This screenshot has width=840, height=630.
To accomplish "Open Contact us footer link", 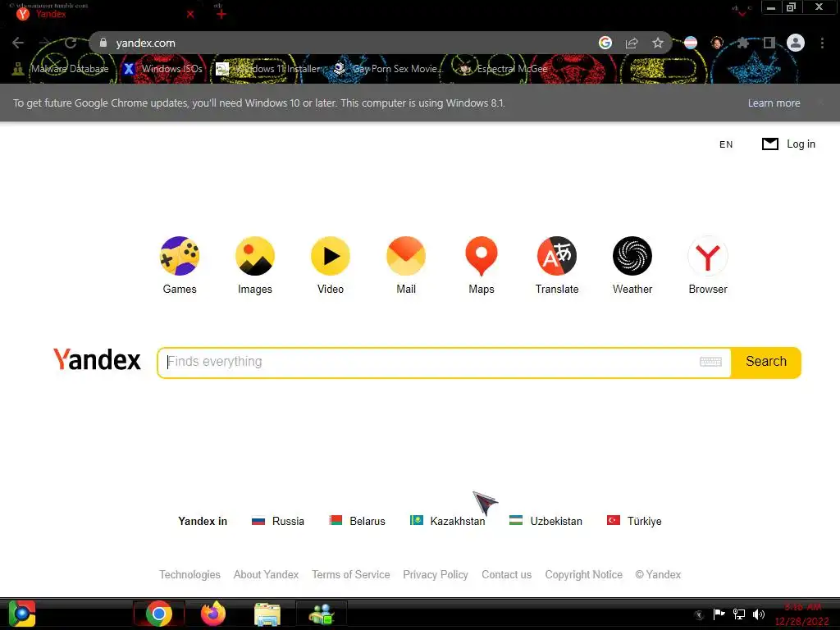I will pyautogui.click(x=507, y=575).
